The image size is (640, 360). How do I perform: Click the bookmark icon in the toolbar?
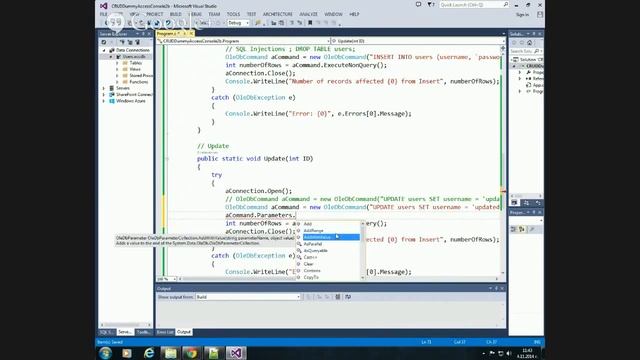310,23
